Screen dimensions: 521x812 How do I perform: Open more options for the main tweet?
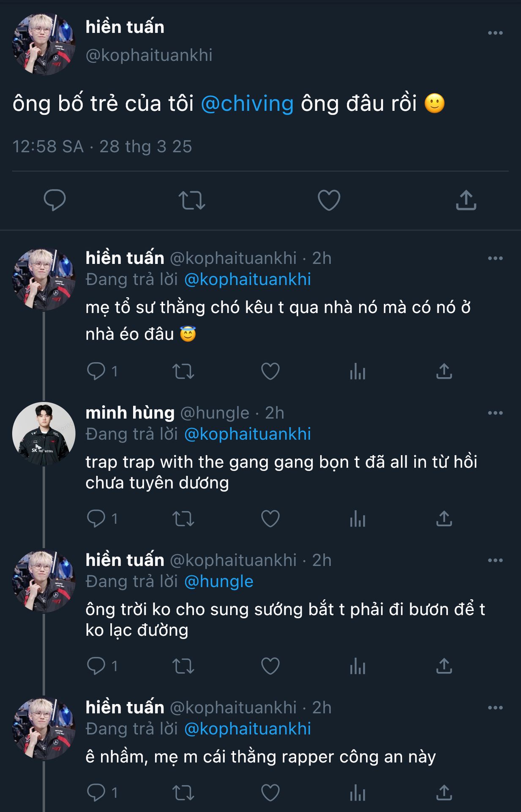[495, 33]
